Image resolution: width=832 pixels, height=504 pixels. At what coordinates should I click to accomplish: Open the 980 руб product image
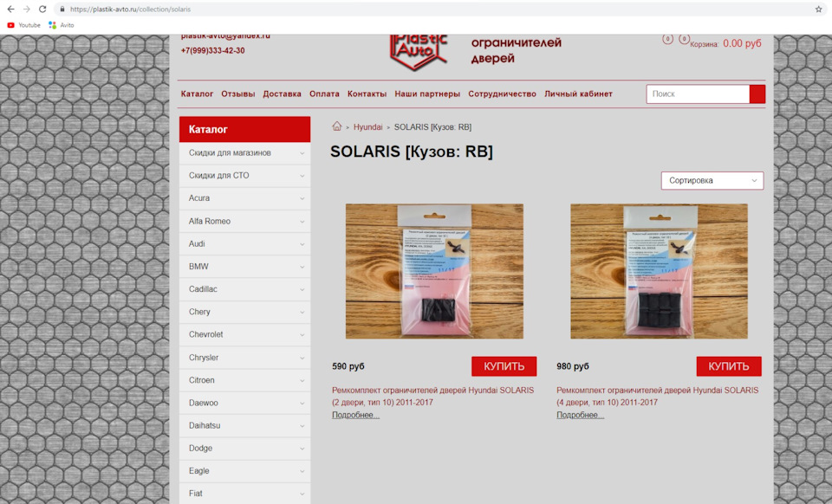point(659,271)
